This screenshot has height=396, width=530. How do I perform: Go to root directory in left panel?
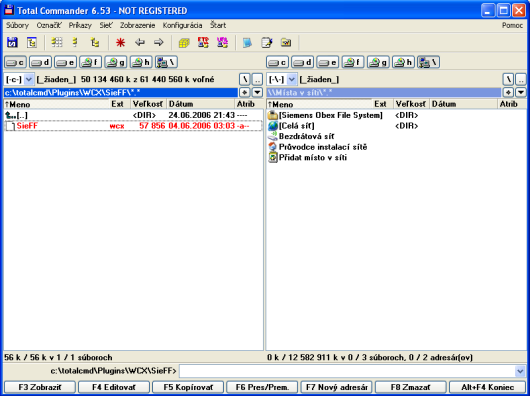point(245,80)
